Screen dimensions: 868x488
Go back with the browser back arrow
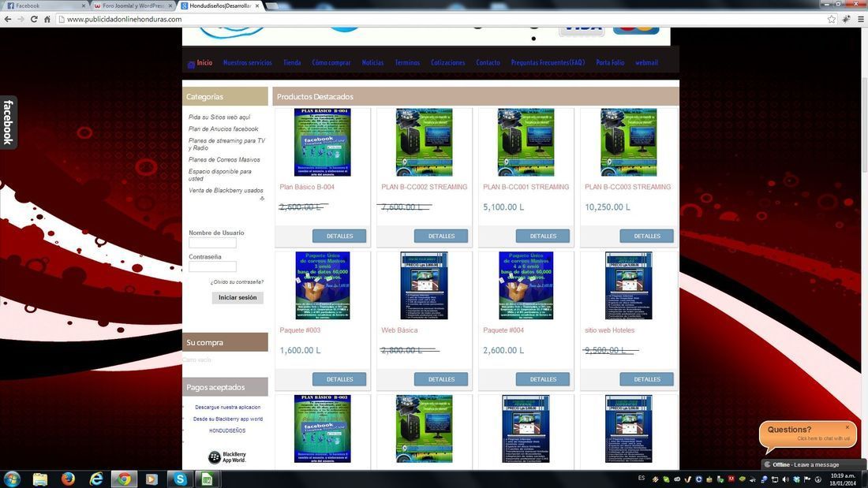pos(8,19)
